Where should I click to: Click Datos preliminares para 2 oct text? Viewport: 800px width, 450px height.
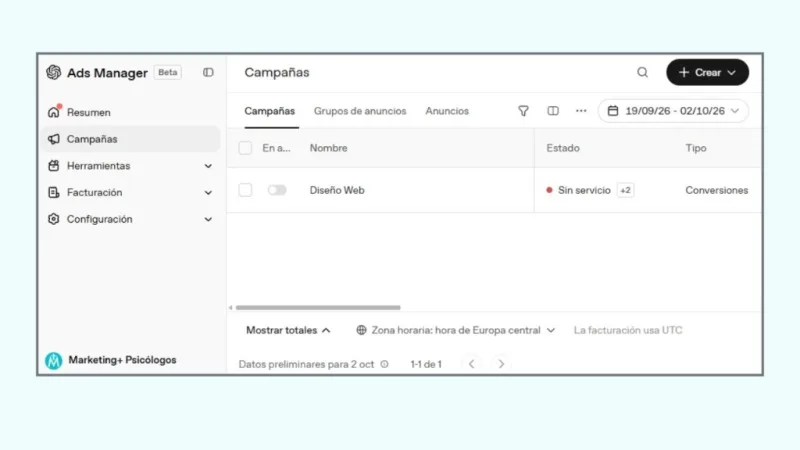(306, 364)
